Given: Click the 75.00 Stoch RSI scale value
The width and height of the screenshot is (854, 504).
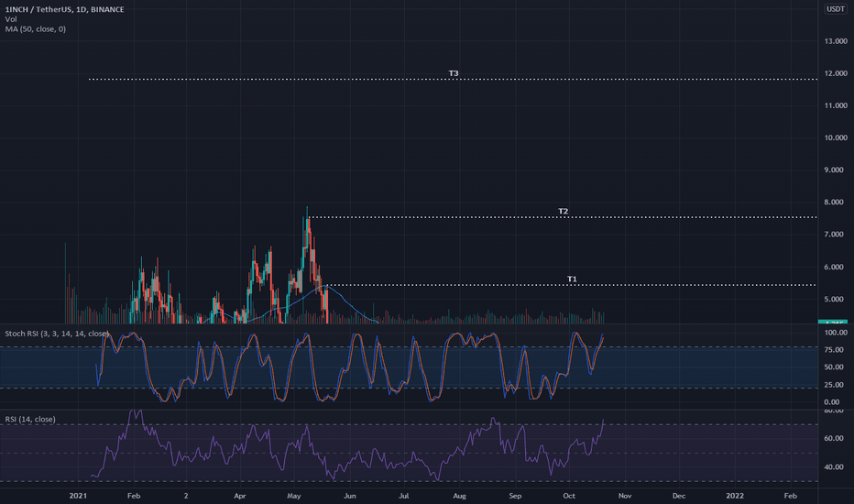Looking at the screenshot, I should pos(834,350).
